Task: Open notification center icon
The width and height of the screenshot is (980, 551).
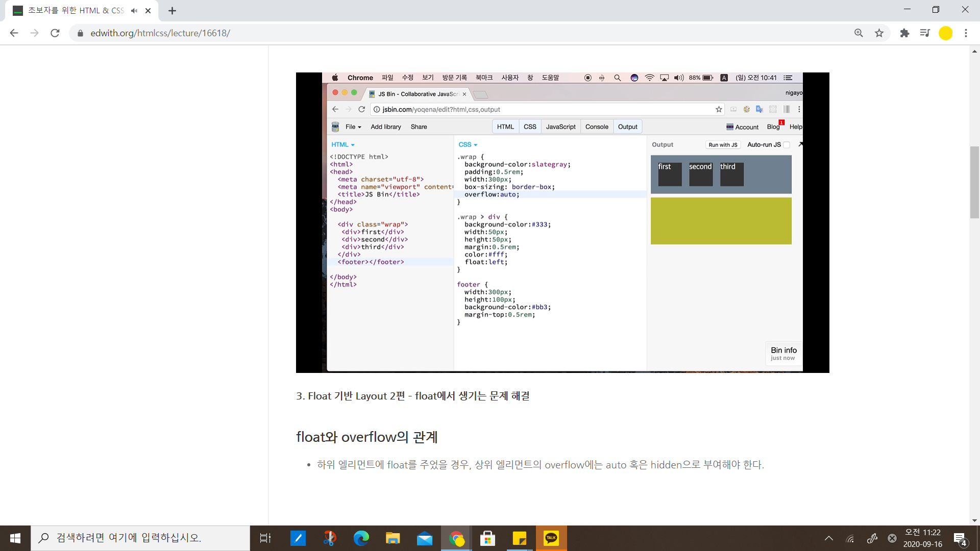Action: [960, 538]
